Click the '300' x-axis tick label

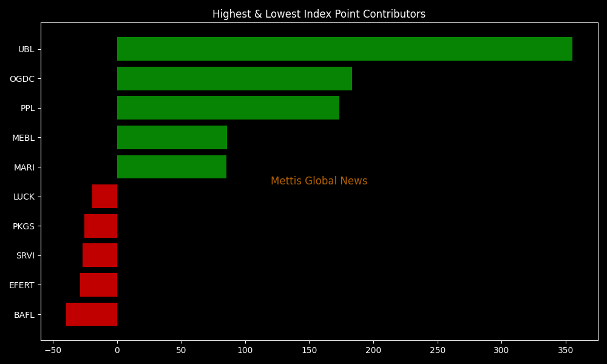coord(502,351)
